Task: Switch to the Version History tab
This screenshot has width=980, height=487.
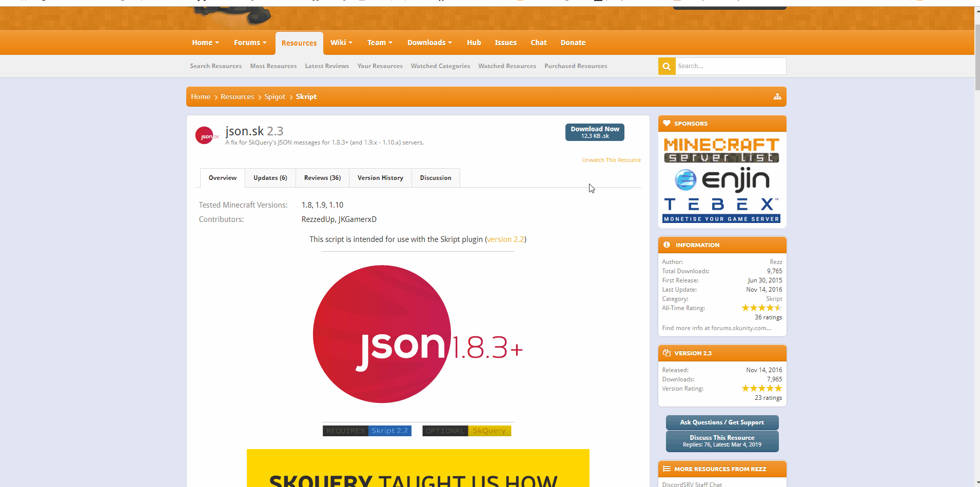Action: (380, 178)
